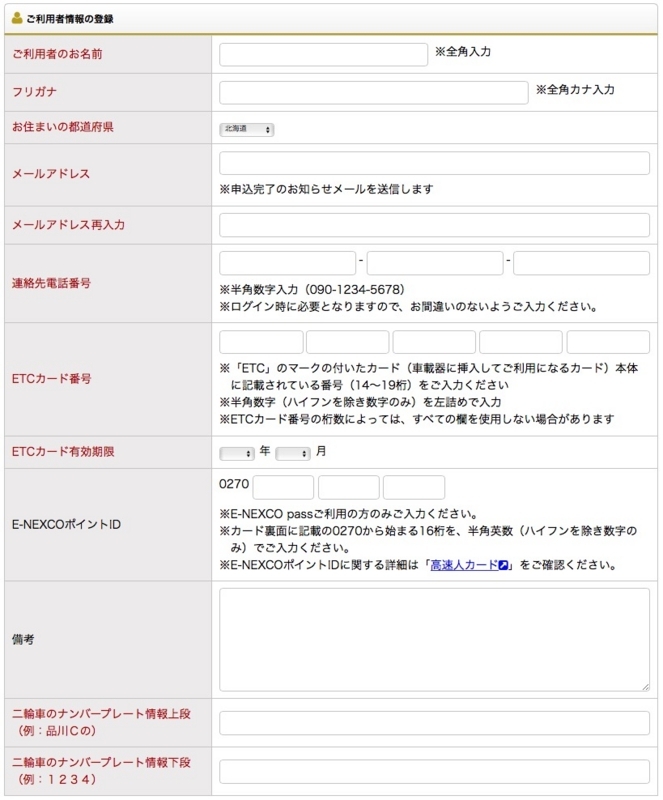Click the ナンバープレート情報上段 input field
Screen dimensions: 663x800
point(434,723)
